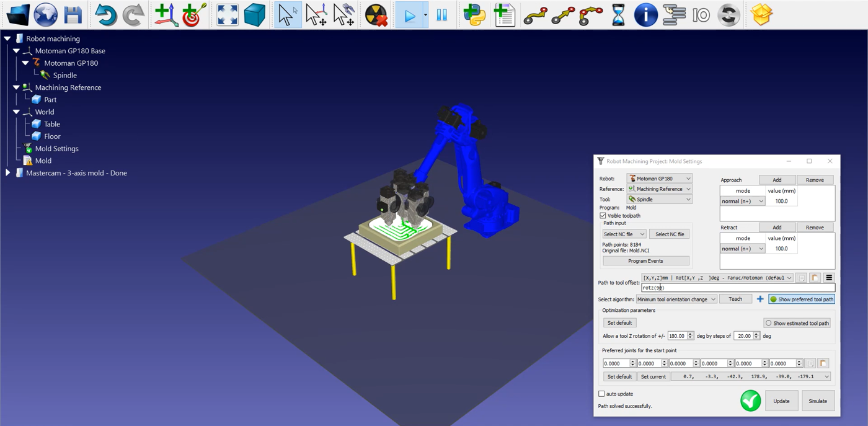Open the Select algorithm dropdown
868x426 pixels.
[x=676, y=298]
